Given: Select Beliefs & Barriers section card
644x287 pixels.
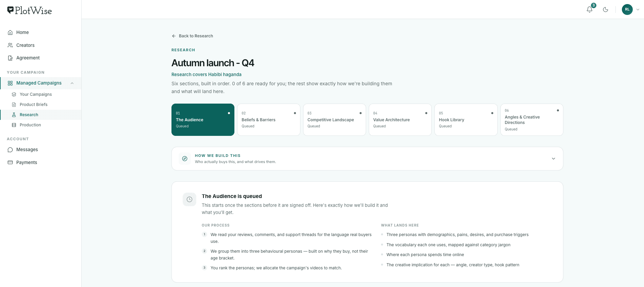Looking at the screenshot, I should coord(269,120).
